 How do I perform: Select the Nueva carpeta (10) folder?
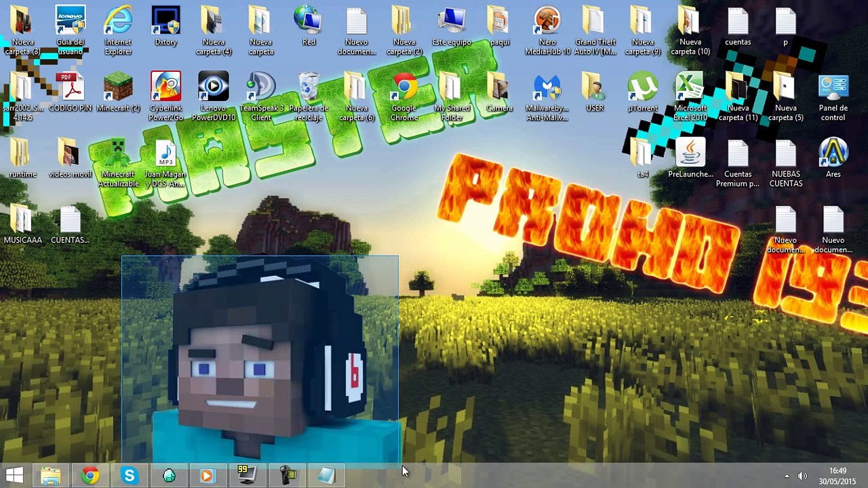pyautogui.click(x=690, y=30)
